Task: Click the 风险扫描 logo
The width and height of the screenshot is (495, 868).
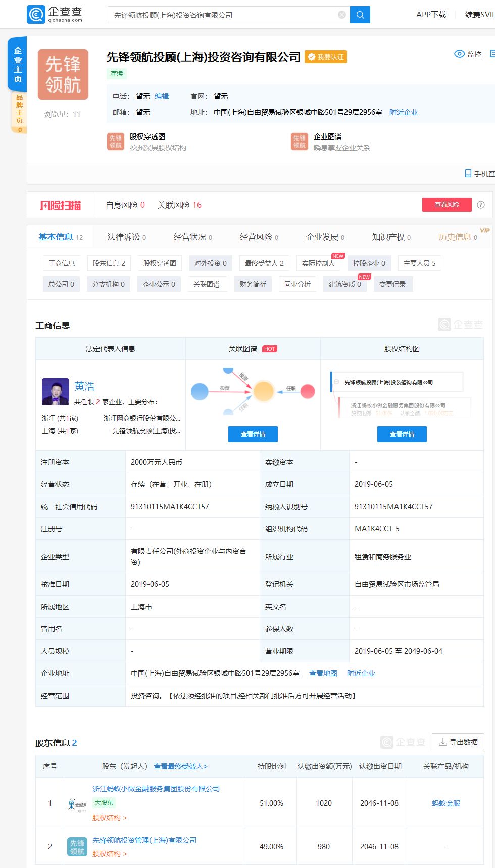Action: pos(60,205)
